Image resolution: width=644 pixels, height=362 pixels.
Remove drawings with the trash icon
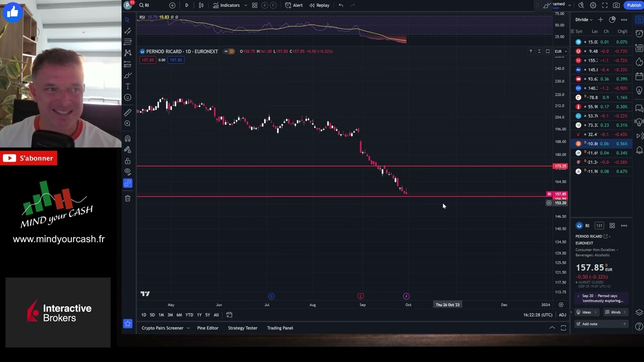point(128,199)
